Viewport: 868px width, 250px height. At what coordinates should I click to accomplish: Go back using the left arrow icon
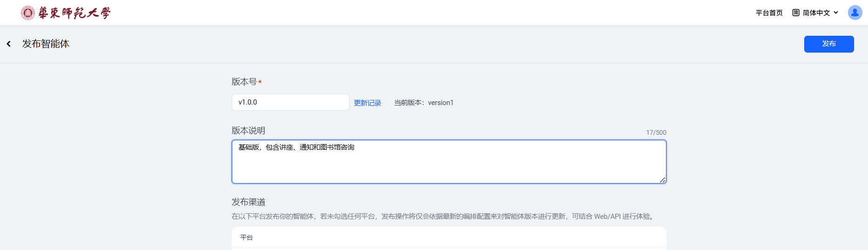9,44
